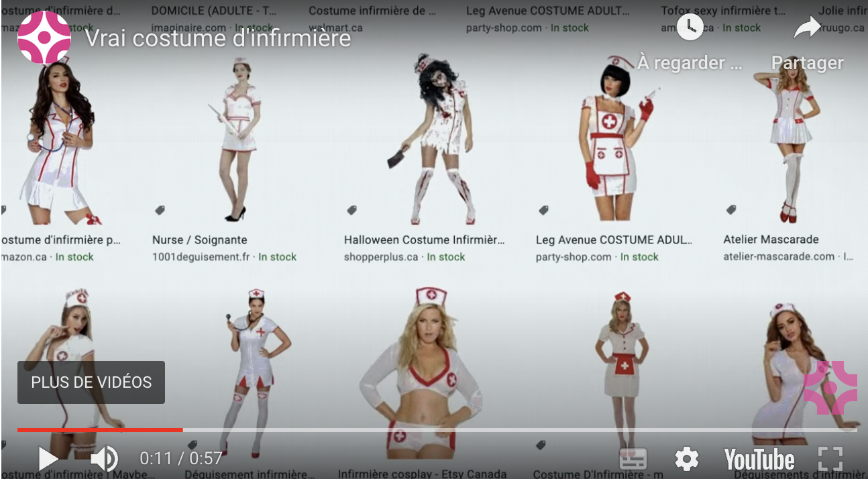The image size is (868, 479).
Task: Click the pink channel watermark at bottom right
Action: click(x=830, y=387)
